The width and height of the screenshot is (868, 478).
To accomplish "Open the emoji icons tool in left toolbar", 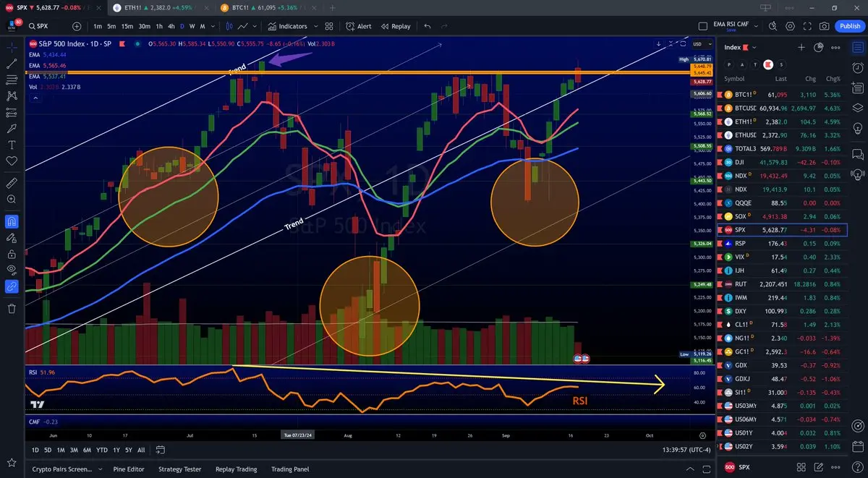I will 12,160.
